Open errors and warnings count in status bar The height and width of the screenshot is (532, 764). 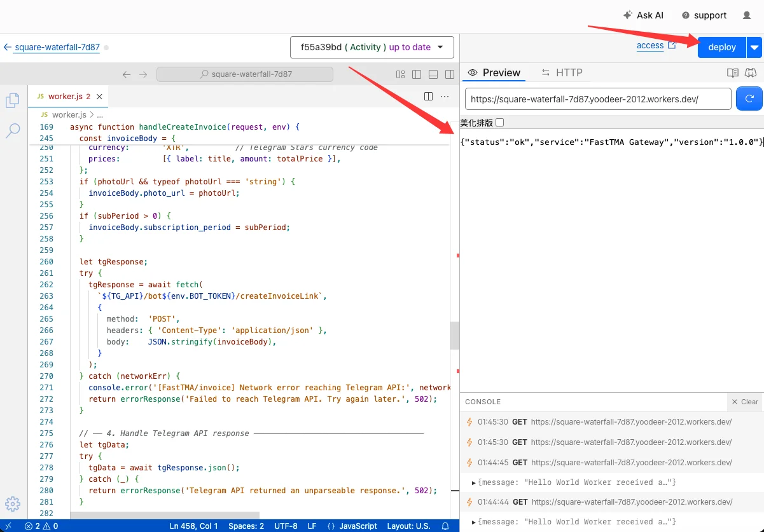[x=41, y=526]
